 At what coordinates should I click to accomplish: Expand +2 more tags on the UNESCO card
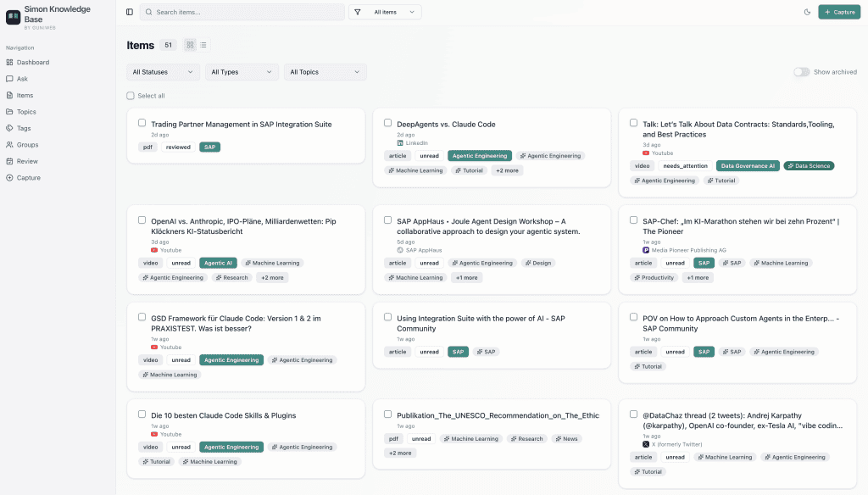[x=400, y=453]
